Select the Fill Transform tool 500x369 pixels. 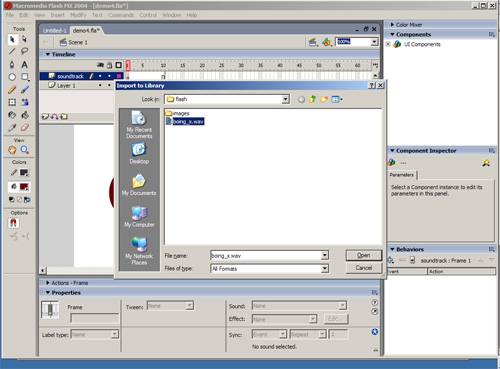point(25,102)
